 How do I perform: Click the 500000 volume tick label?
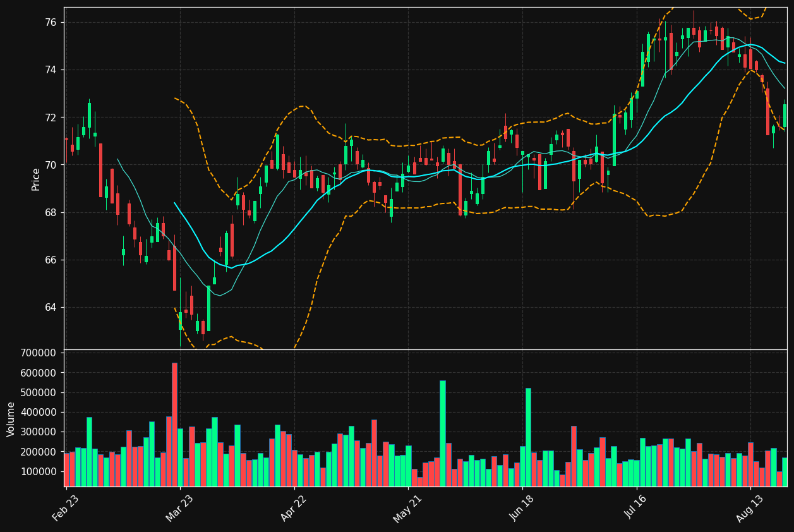[39, 392]
